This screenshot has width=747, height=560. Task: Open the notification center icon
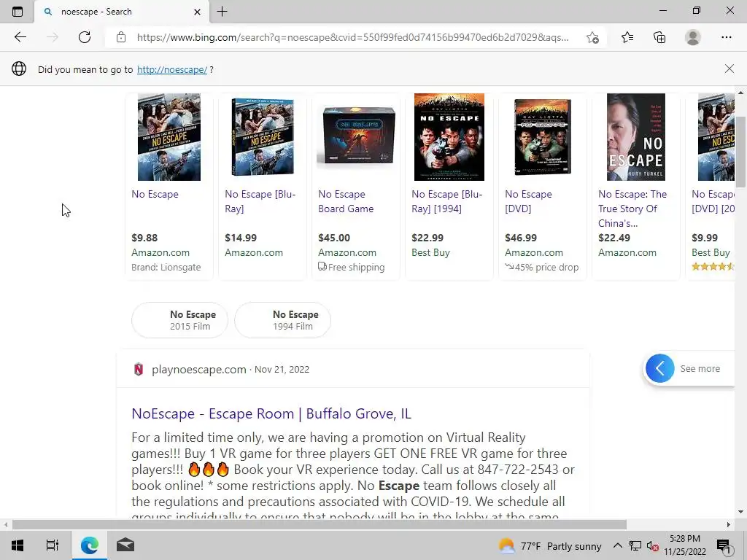point(724,545)
